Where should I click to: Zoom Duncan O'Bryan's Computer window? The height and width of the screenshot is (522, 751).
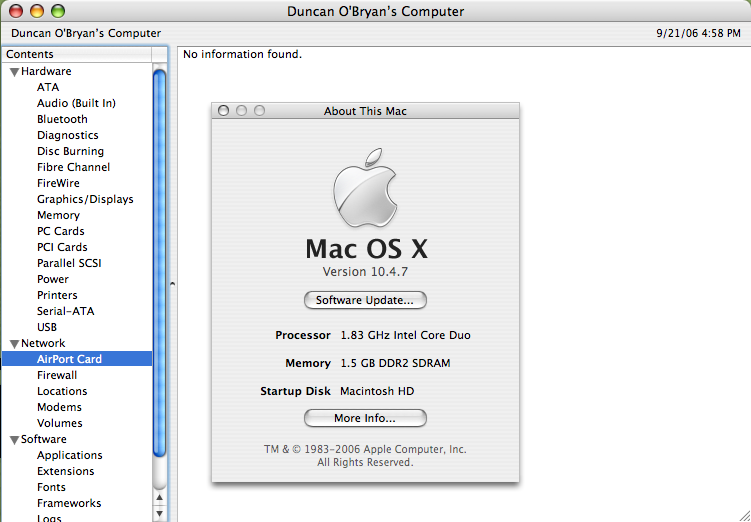point(58,11)
